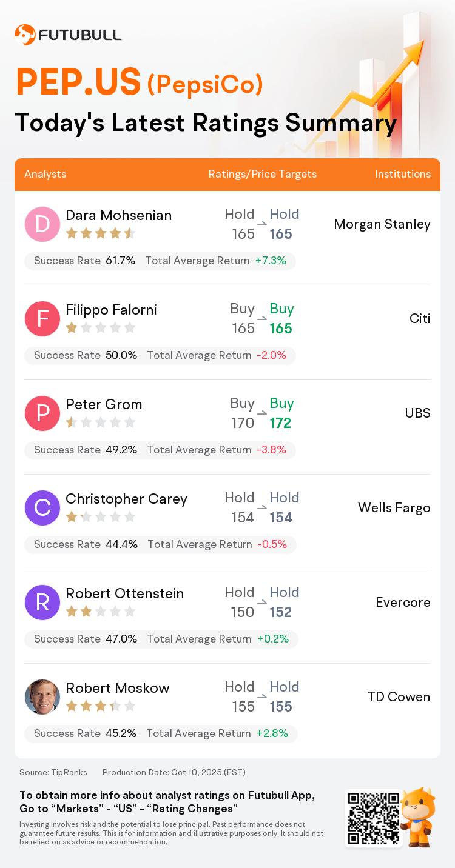Click Peter Grom's Buy 172 price target
Screen dimensions: 455x868
[x=281, y=413]
